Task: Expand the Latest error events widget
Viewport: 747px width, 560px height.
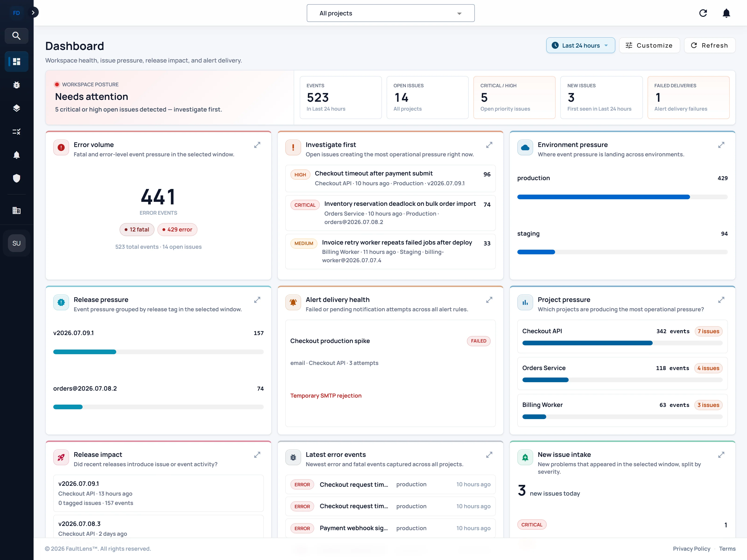Action: click(489, 455)
